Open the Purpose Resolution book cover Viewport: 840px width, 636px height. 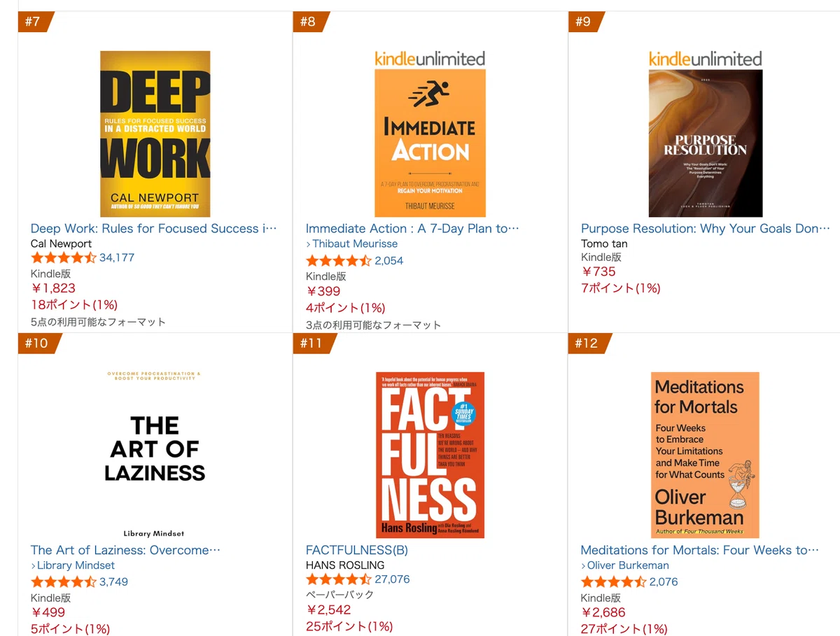[x=705, y=134]
